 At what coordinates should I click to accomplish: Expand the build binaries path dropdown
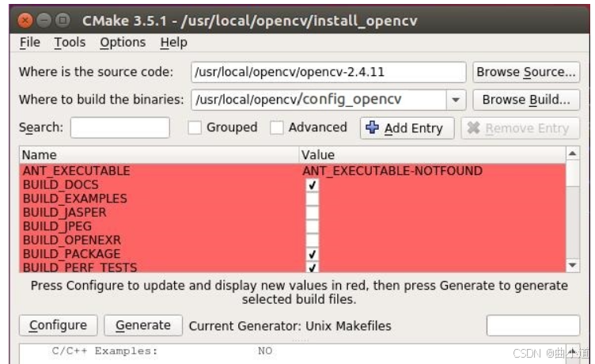click(456, 100)
